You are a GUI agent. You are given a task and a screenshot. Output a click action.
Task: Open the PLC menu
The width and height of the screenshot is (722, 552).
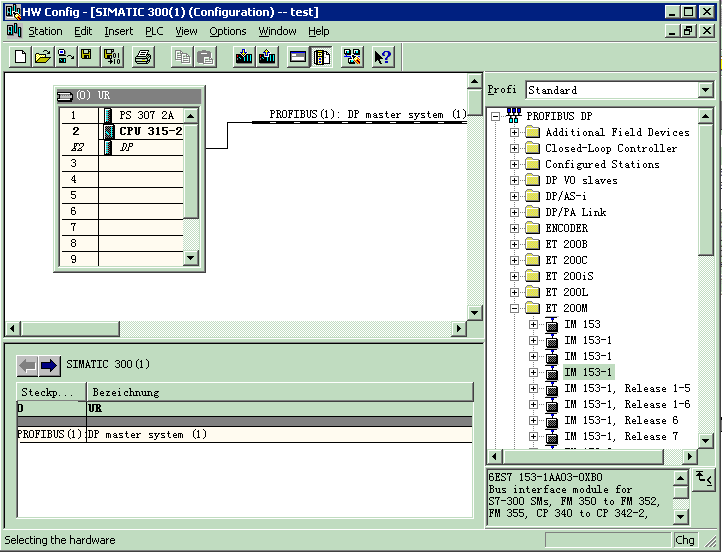153,31
